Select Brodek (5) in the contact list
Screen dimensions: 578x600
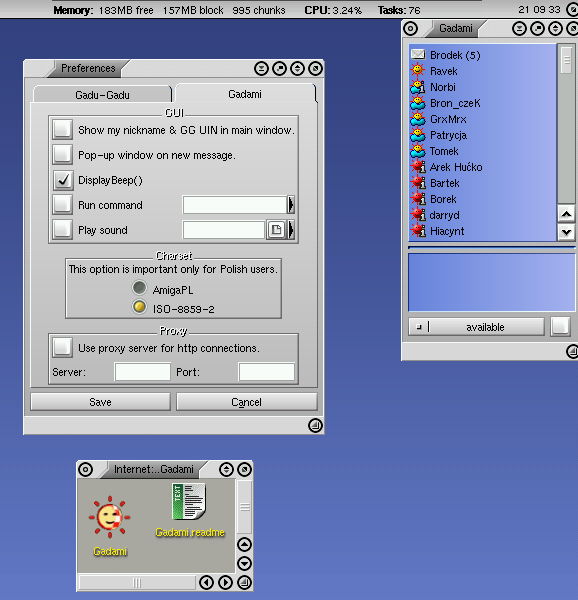click(x=483, y=55)
